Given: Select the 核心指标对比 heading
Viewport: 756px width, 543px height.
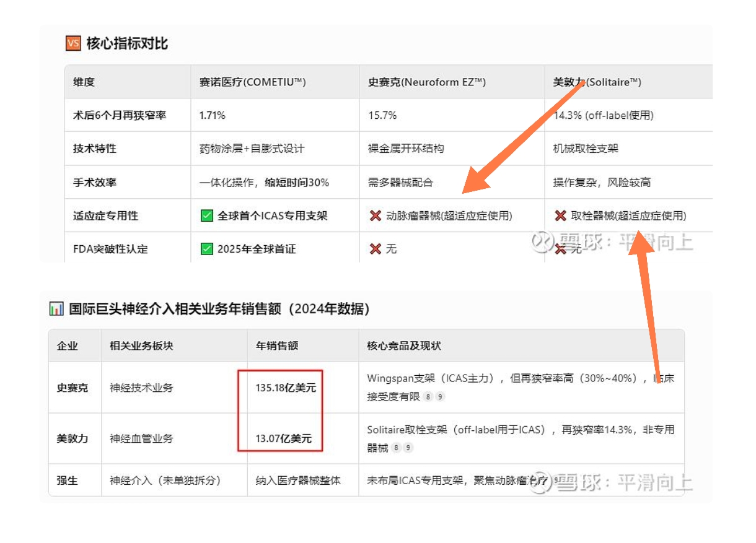Looking at the screenshot, I should [x=127, y=43].
